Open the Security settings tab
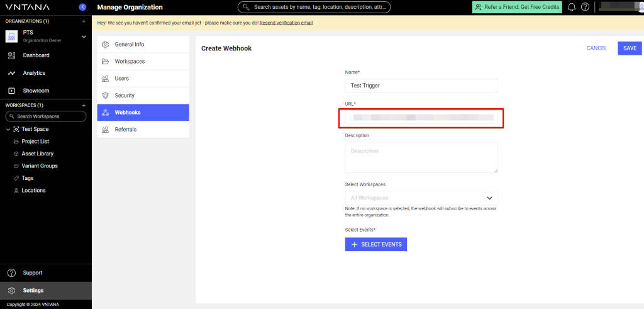This screenshot has width=644, height=309. [125, 96]
